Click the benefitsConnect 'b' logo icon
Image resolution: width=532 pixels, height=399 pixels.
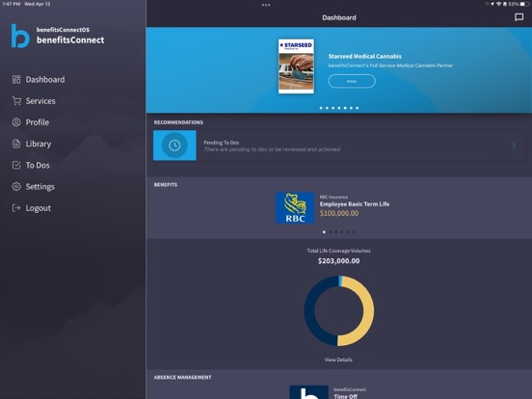(x=20, y=36)
